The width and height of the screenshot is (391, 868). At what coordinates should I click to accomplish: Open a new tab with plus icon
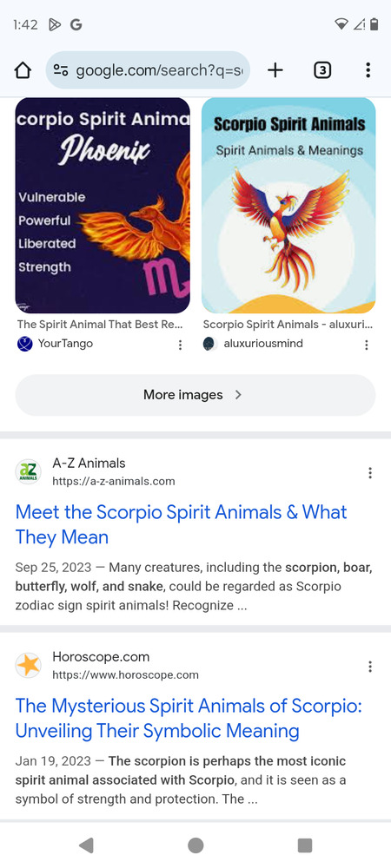coord(275,70)
